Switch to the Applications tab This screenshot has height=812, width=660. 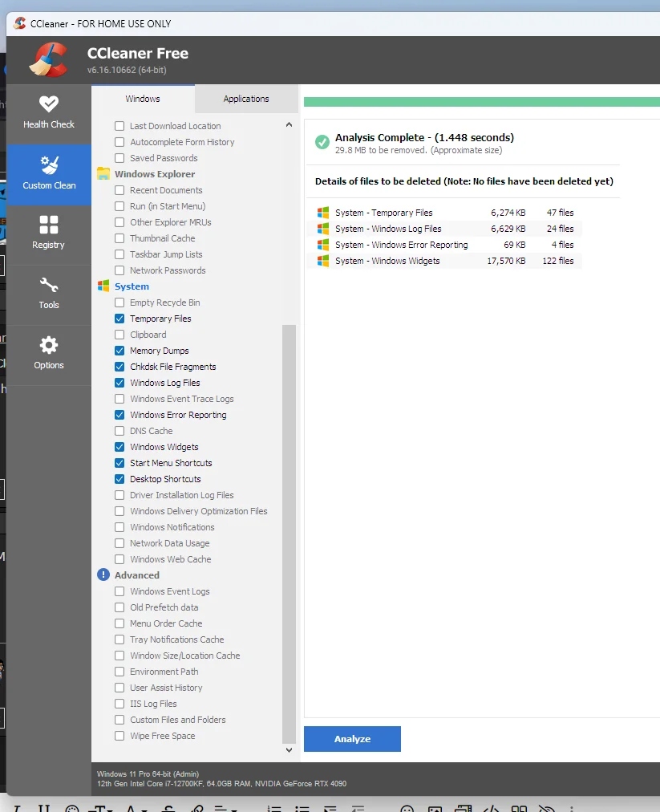[x=246, y=99]
